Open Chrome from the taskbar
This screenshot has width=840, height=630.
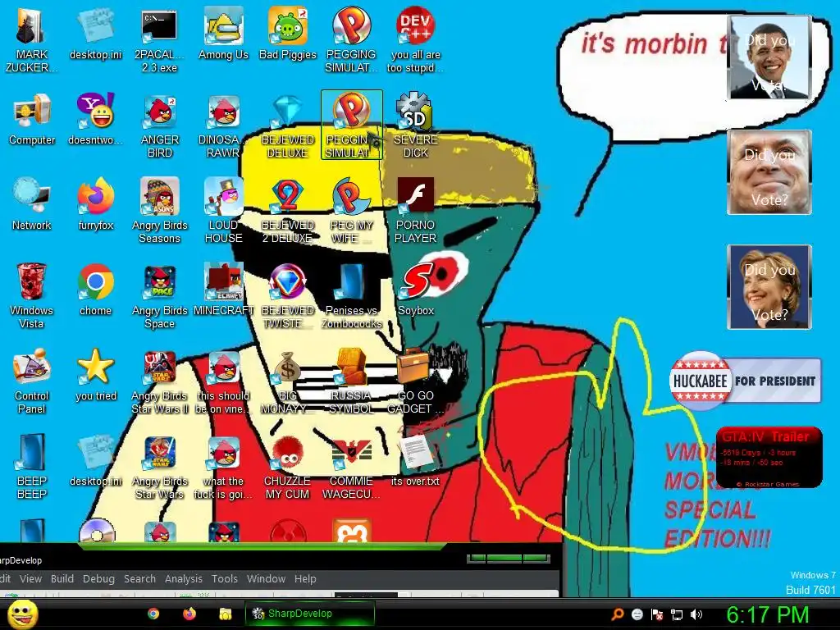(x=153, y=614)
